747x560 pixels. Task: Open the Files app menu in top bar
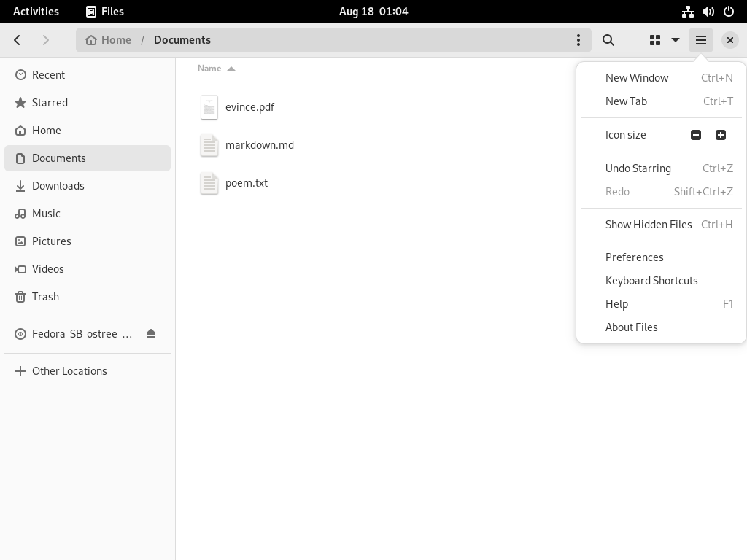pyautogui.click(x=105, y=12)
